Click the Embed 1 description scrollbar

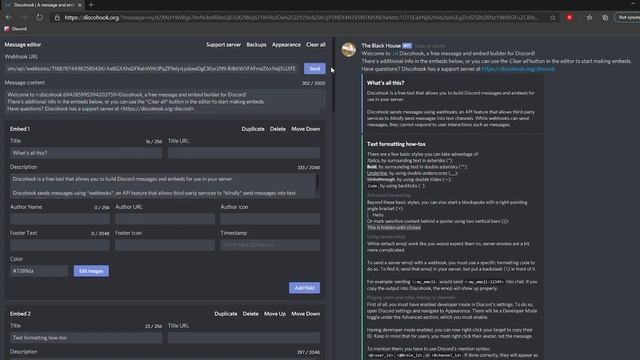click(x=318, y=181)
